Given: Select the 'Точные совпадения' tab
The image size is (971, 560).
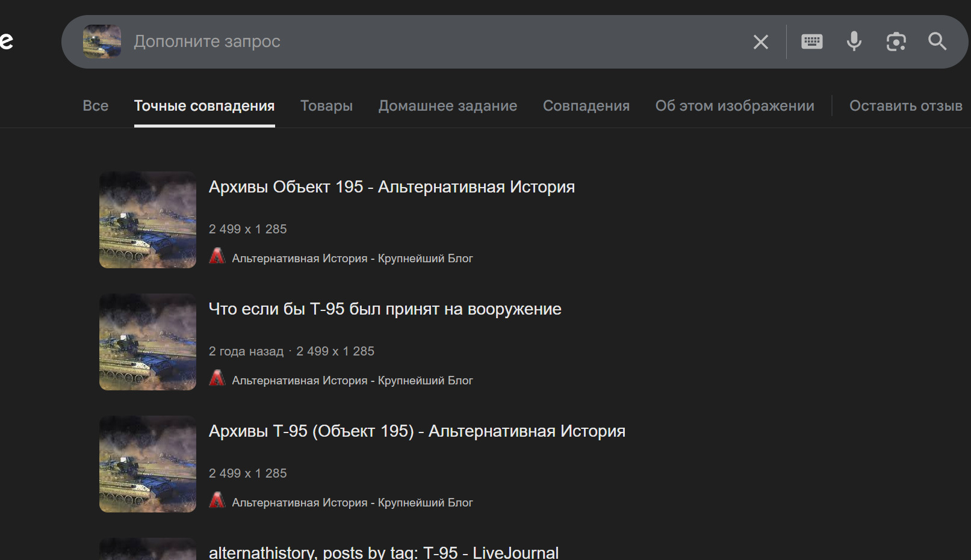Looking at the screenshot, I should [x=205, y=106].
